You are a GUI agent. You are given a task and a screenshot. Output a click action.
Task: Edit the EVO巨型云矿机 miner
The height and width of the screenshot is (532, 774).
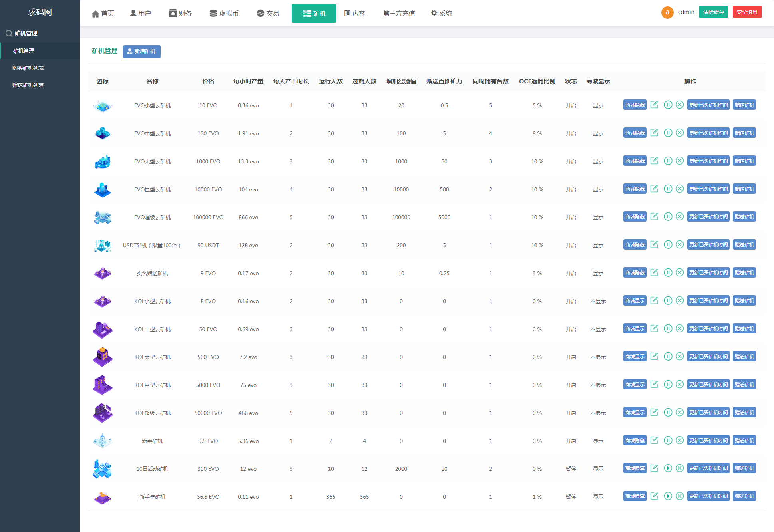coord(654,189)
